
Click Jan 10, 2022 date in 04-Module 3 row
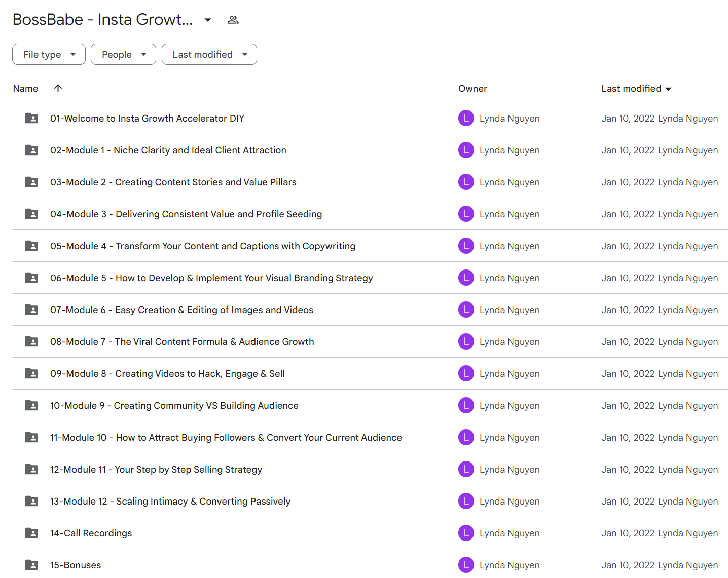coord(628,214)
